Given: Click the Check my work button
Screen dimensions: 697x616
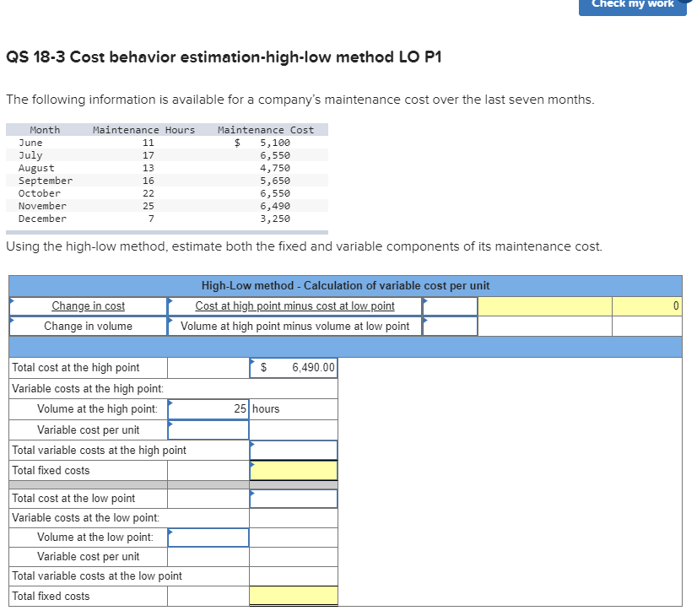Looking at the screenshot, I should point(632,5).
